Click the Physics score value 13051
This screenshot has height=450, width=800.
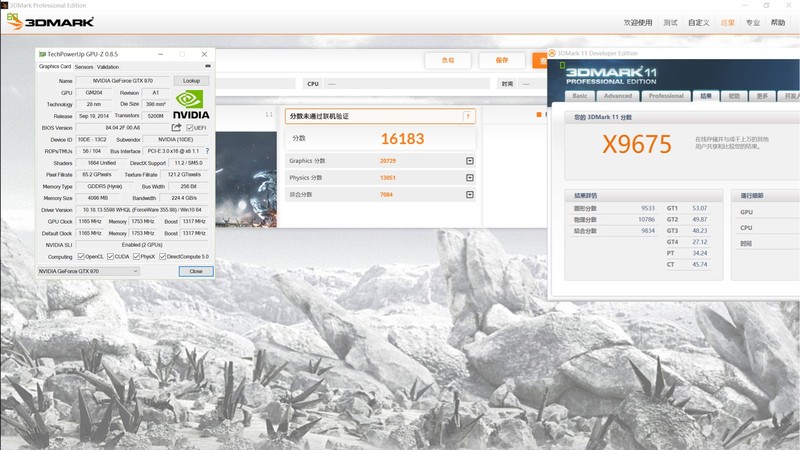click(x=388, y=178)
